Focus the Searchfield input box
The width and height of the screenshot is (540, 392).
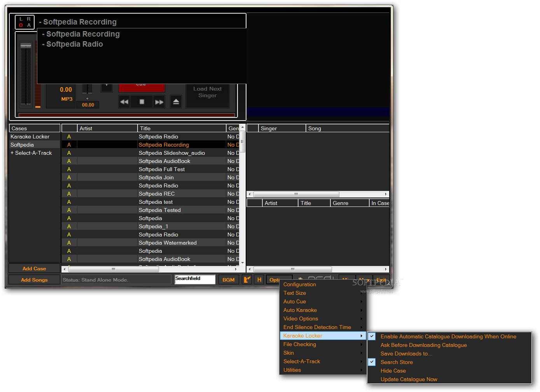[195, 279]
